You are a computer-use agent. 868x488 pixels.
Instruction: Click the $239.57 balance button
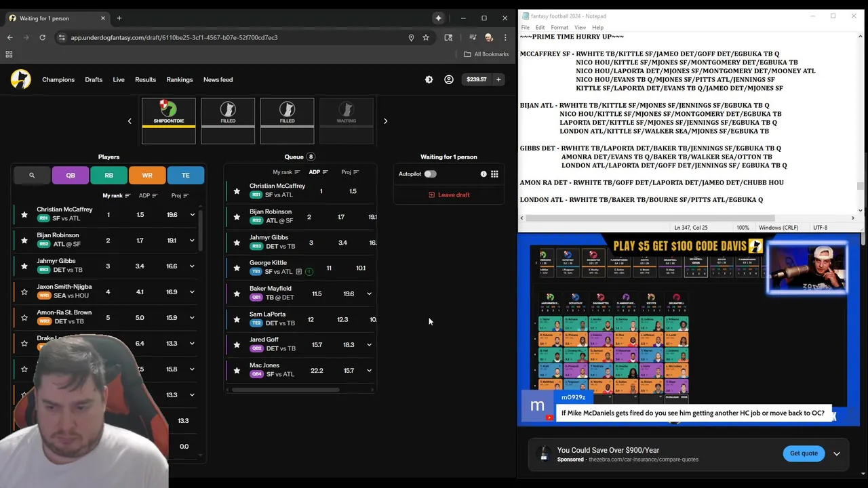477,79
